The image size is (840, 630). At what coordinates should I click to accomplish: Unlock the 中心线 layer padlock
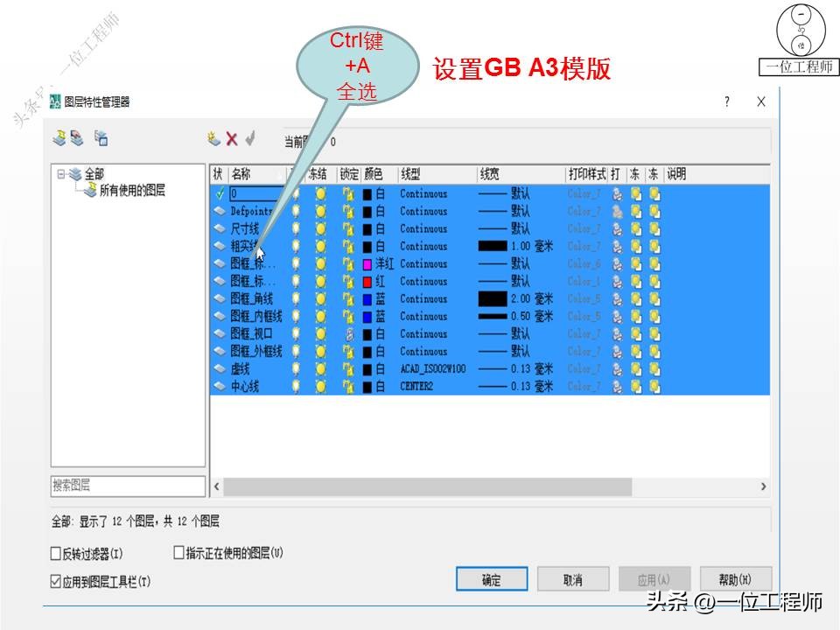[346, 386]
